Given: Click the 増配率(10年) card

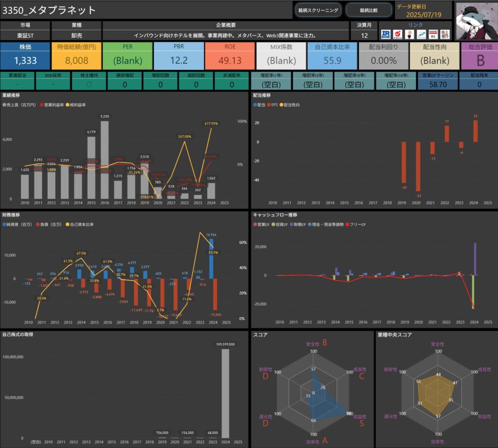Looking at the screenshot, I should (396, 81).
